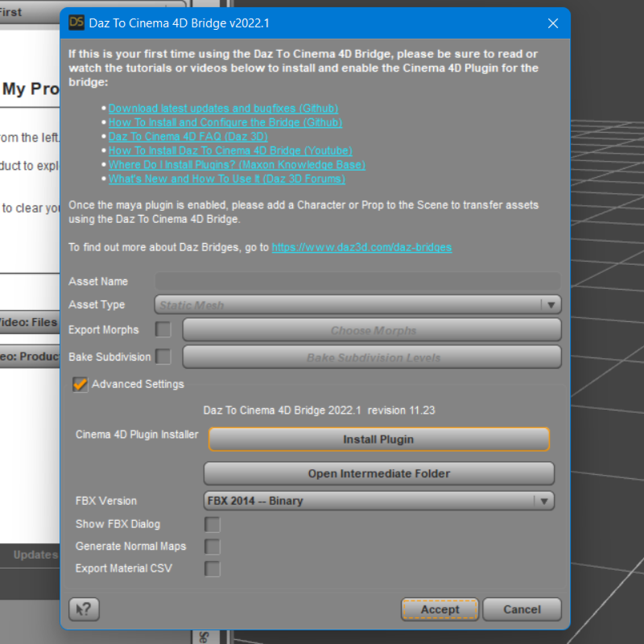Image resolution: width=644 pixels, height=644 pixels.
Task: Click the Asset Name input field
Action: 357,281
